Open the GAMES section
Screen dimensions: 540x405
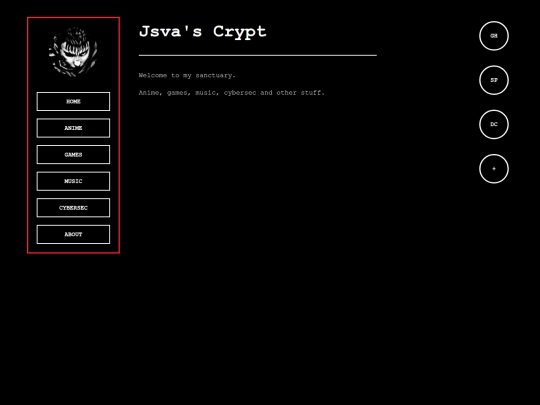73,155
